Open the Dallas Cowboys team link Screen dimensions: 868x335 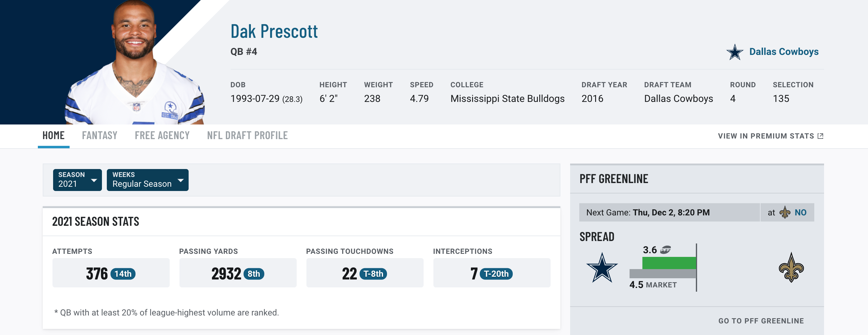coord(784,52)
